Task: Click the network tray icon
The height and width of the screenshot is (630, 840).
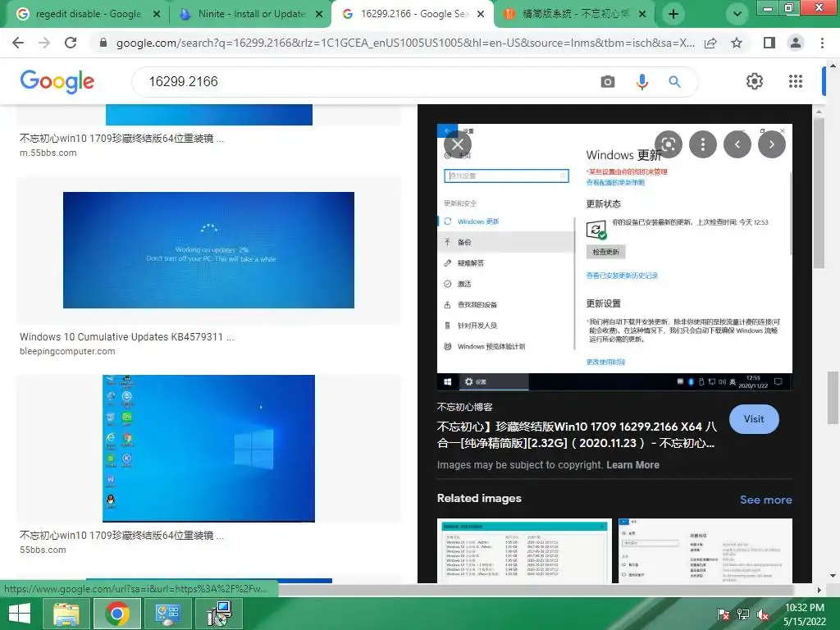Action: [x=743, y=614]
